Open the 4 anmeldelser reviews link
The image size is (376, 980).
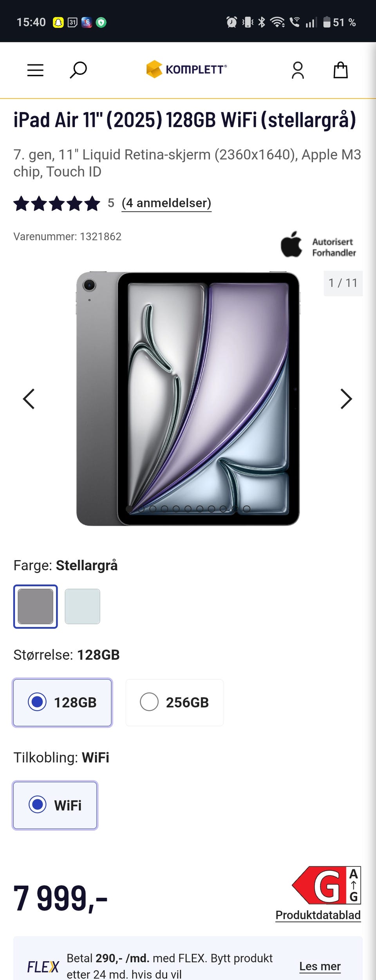click(x=166, y=203)
